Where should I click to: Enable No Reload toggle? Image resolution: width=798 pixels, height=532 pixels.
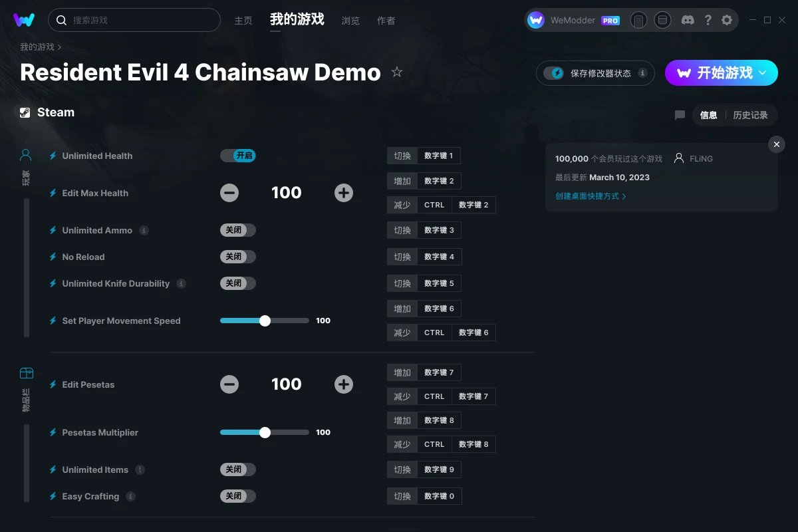[x=238, y=257]
